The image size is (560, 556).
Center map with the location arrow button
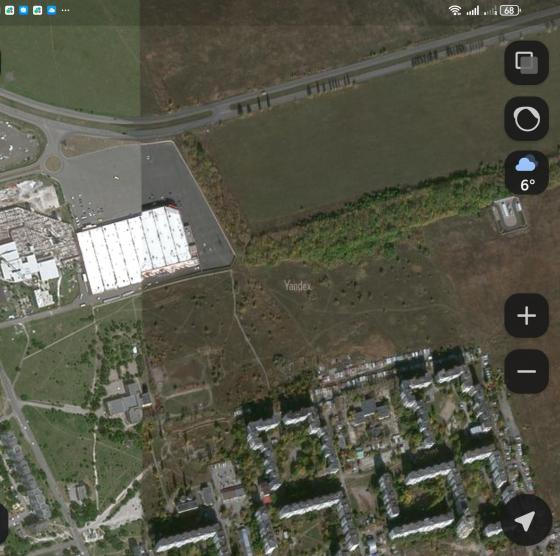[x=526, y=520]
